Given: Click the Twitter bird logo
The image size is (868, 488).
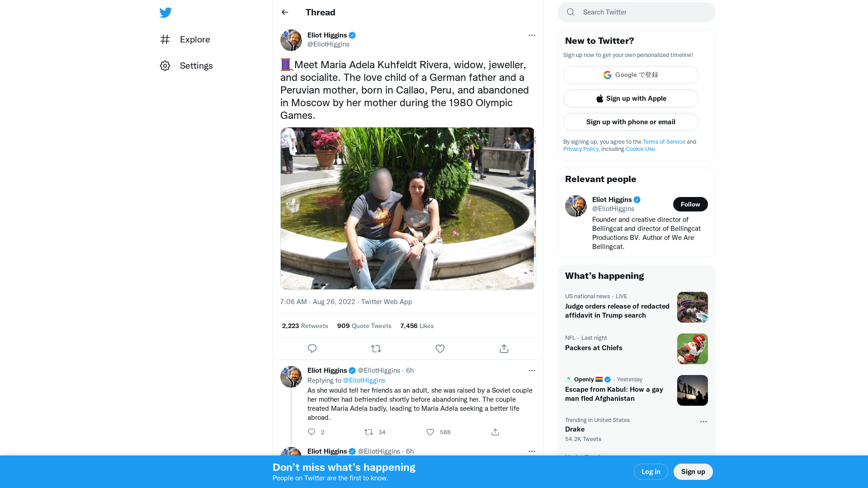Looking at the screenshot, I should (165, 13).
